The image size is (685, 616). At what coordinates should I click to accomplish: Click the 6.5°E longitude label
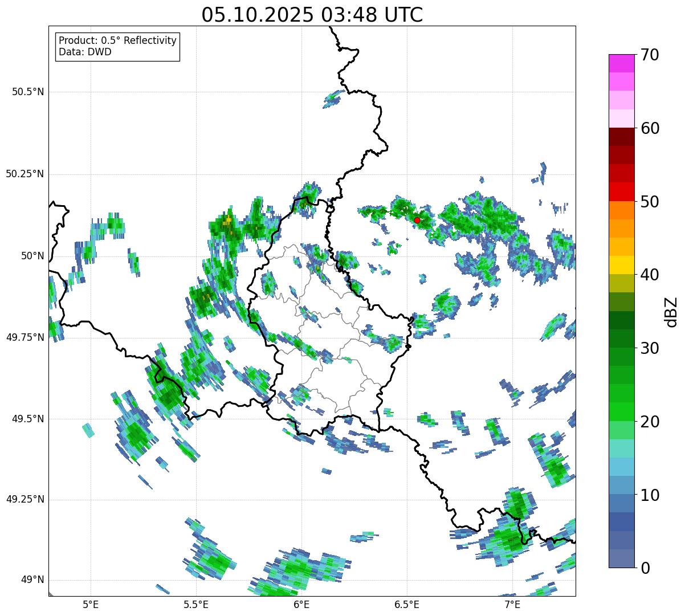pos(407,604)
